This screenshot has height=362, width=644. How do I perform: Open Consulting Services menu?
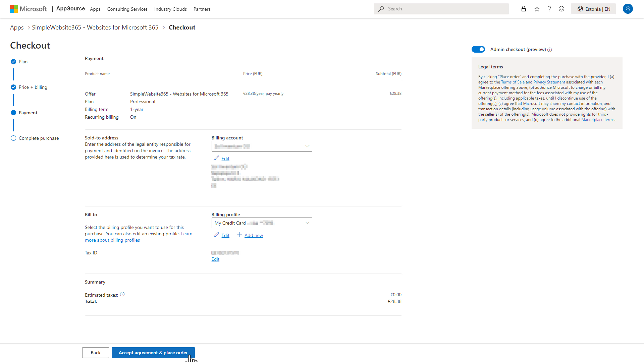tap(127, 9)
